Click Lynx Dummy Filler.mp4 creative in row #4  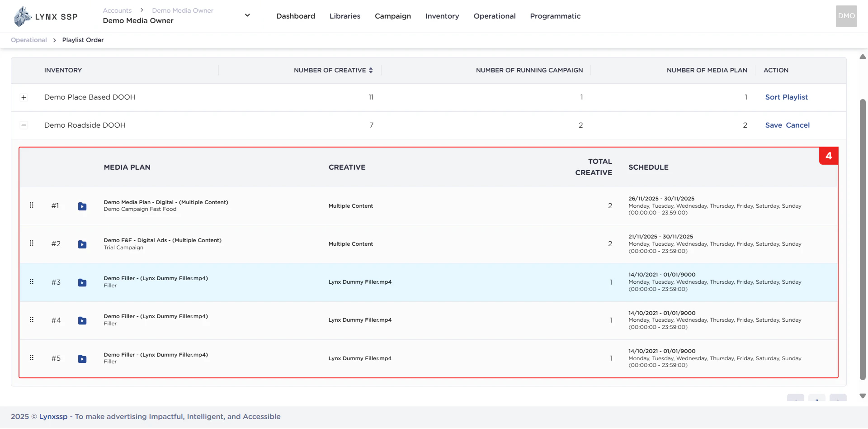[360, 320]
